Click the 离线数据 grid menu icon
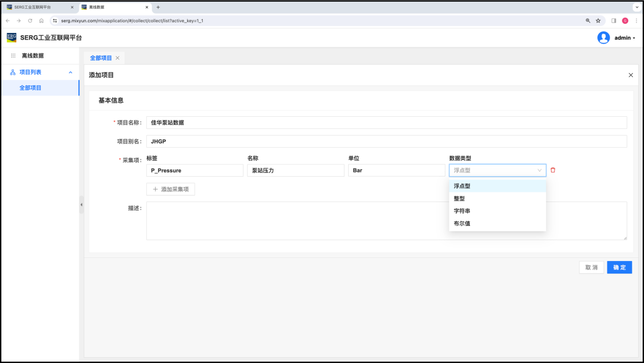The width and height of the screenshot is (644, 363). 13,56
